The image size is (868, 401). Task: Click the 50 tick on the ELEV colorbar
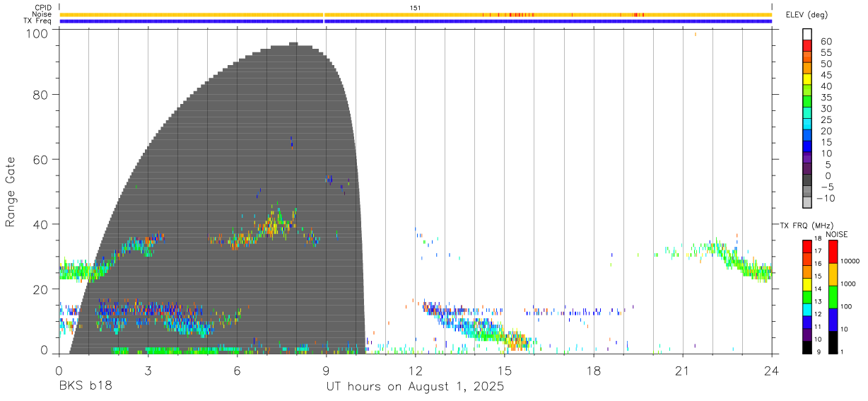826,64
